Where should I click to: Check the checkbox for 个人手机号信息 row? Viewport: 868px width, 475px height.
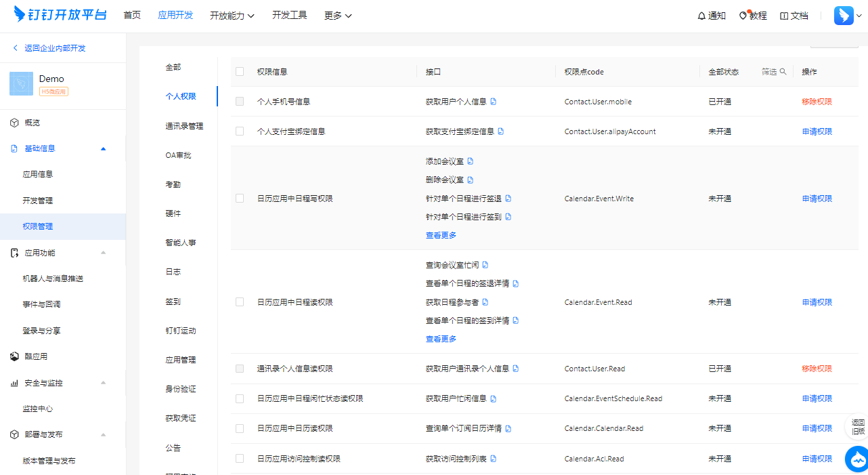pyautogui.click(x=239, y=101)
